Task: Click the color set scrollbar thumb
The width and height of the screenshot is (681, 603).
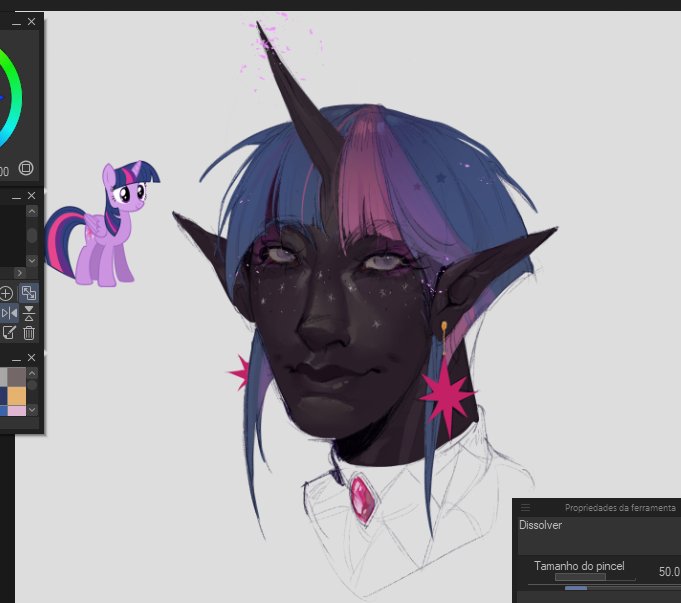Action: point(32,385)
